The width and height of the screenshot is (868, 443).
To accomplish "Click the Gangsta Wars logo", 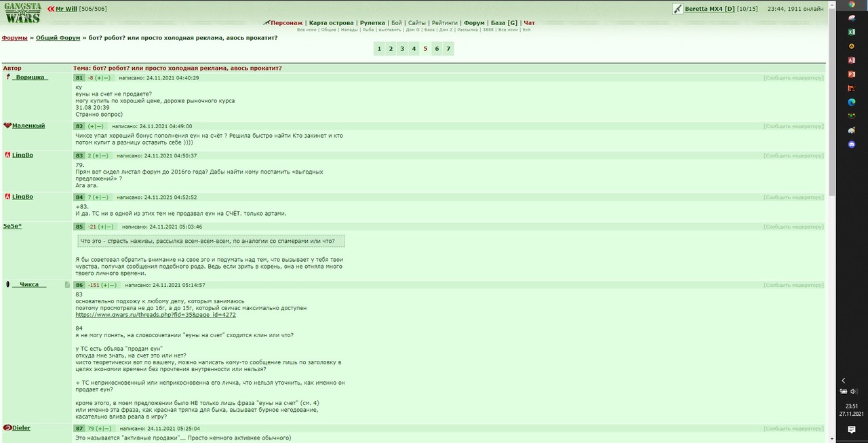I will (22, 13).
